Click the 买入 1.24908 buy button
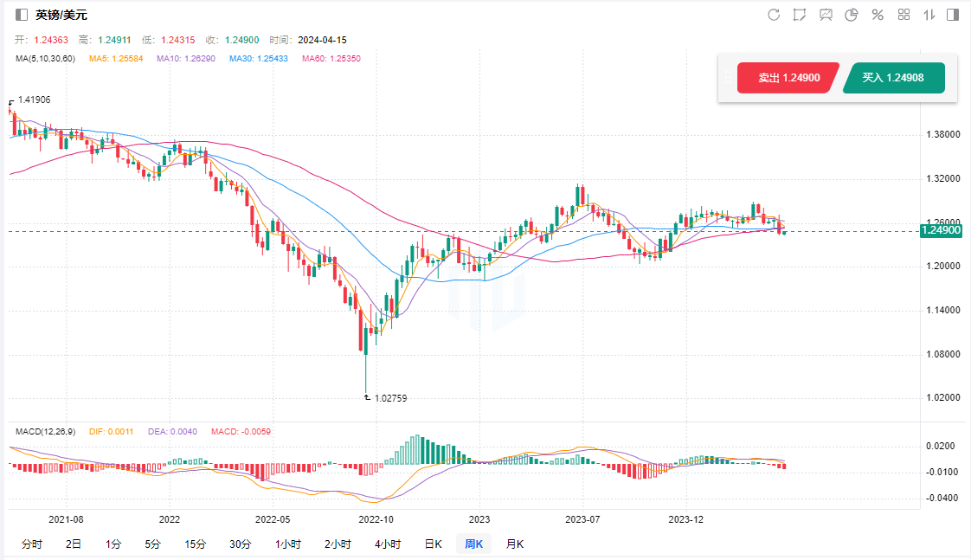This screenshot has height=560, width=971. point(893,78)
